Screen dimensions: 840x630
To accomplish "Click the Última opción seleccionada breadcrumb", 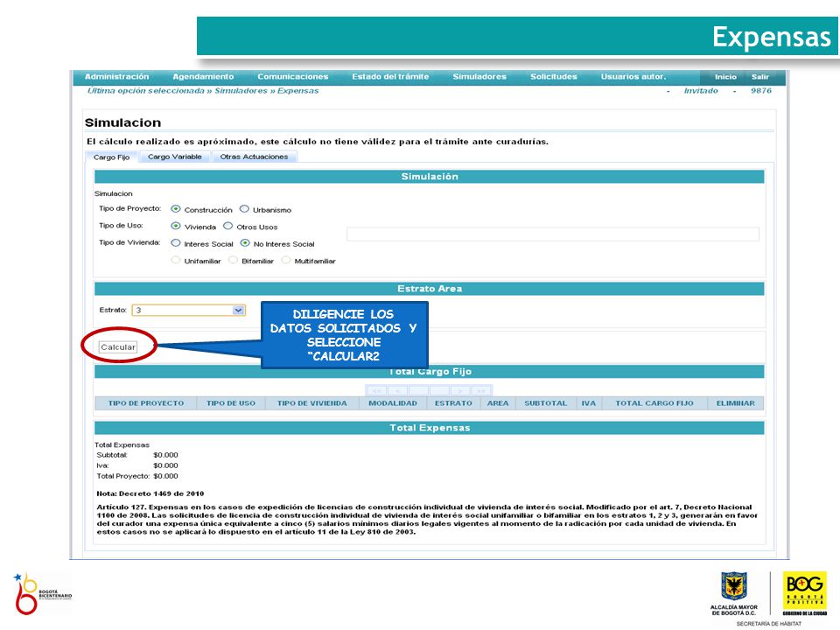I will tap(203, 90).
